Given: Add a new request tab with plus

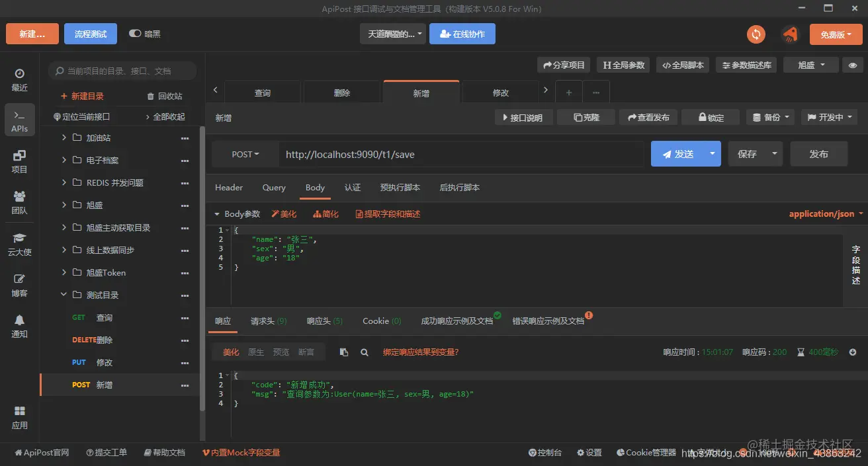Looking at the screenshot, I should 569,93.
